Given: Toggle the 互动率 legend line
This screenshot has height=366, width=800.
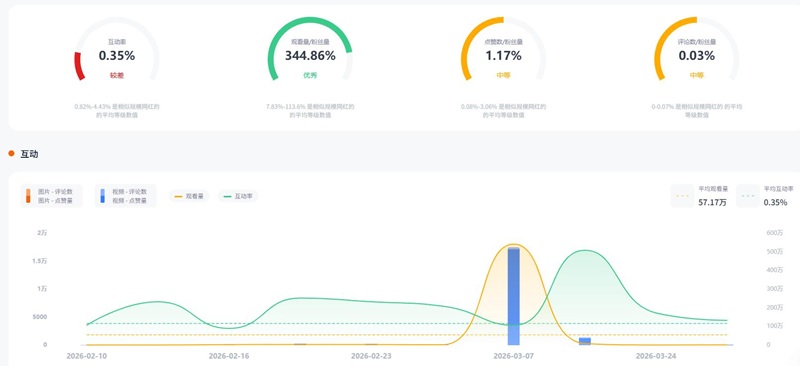Looking at the screenshot, I should [x=238, y=196].
